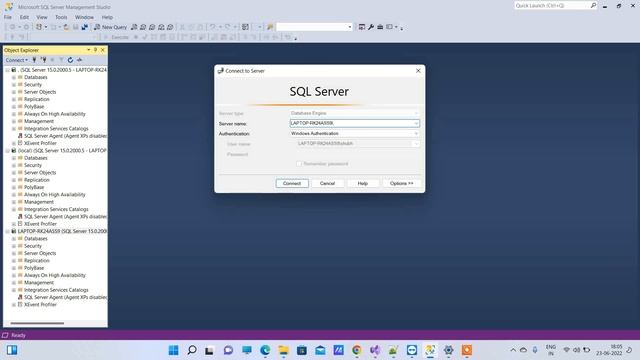
Task: Open Visual Studio from the taskbar
Action: tap(375, 350)
